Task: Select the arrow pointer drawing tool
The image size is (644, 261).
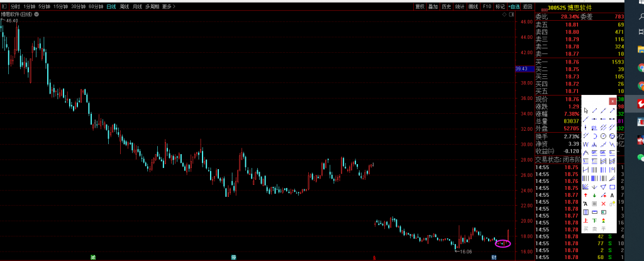Action: coord(586,110)
